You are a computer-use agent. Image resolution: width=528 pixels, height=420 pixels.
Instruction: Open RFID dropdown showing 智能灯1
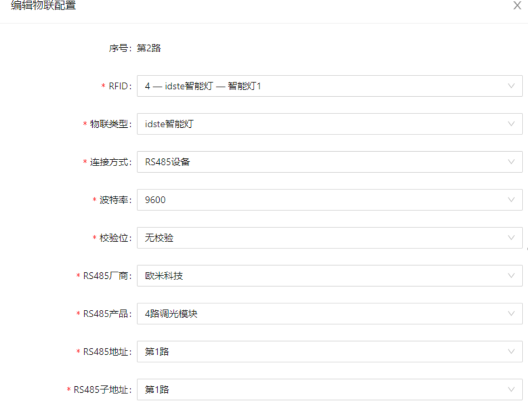[x=322, y=86]
